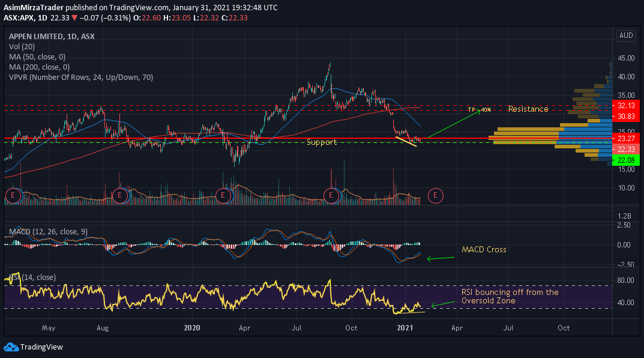Screen dimensions: 644x358
Task: Click the 35.00 price axis tick
Action: click(627, 95)
